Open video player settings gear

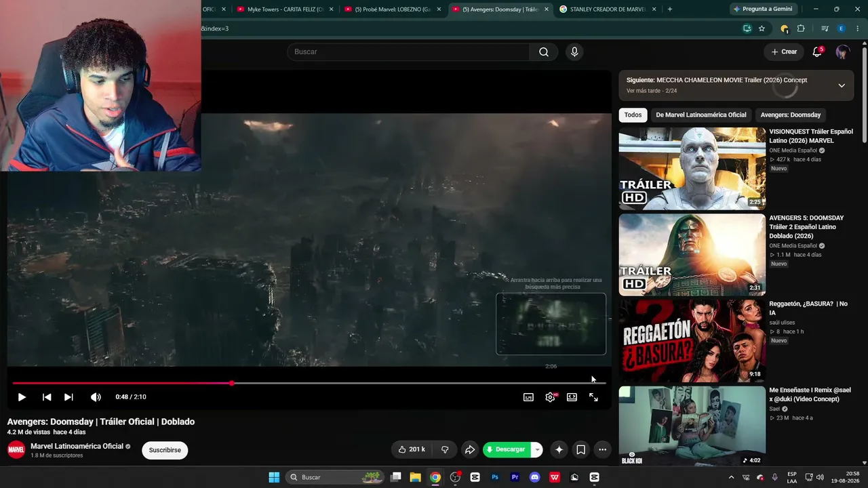550,397
